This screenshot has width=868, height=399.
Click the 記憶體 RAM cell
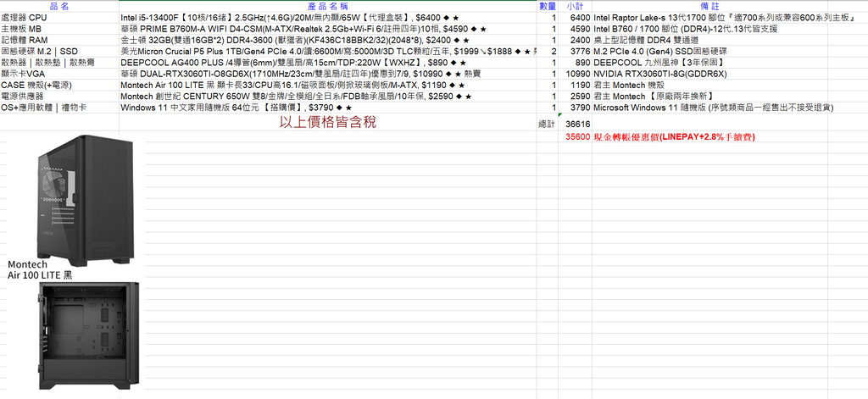(x=59, y=41)
